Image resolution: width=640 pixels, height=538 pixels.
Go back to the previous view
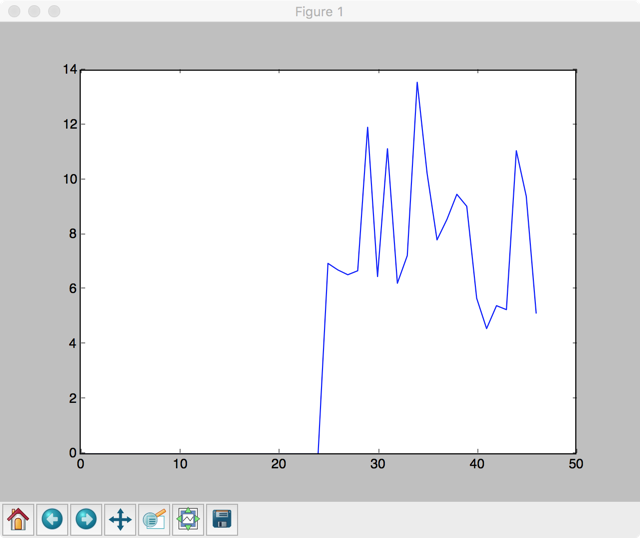pyautogui.click(x=52, y=519)
